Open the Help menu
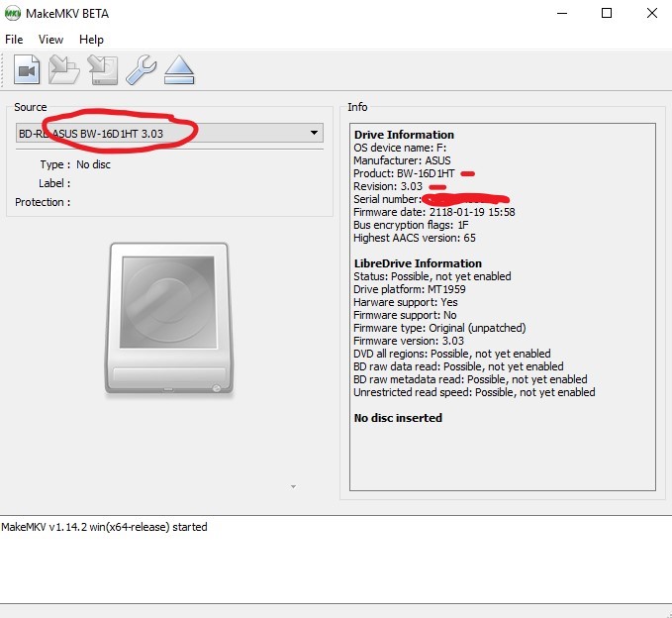672x618 pixels. click(x=91, y=40)
